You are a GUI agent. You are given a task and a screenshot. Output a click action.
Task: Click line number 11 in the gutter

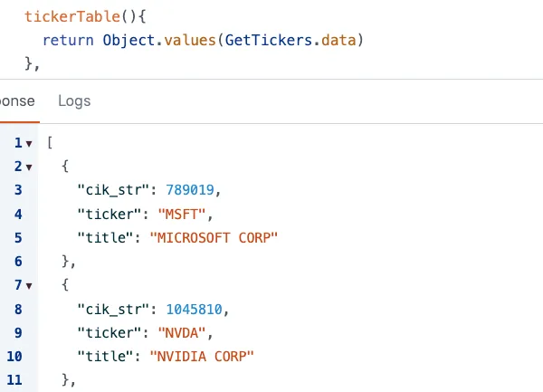(15, 379)
